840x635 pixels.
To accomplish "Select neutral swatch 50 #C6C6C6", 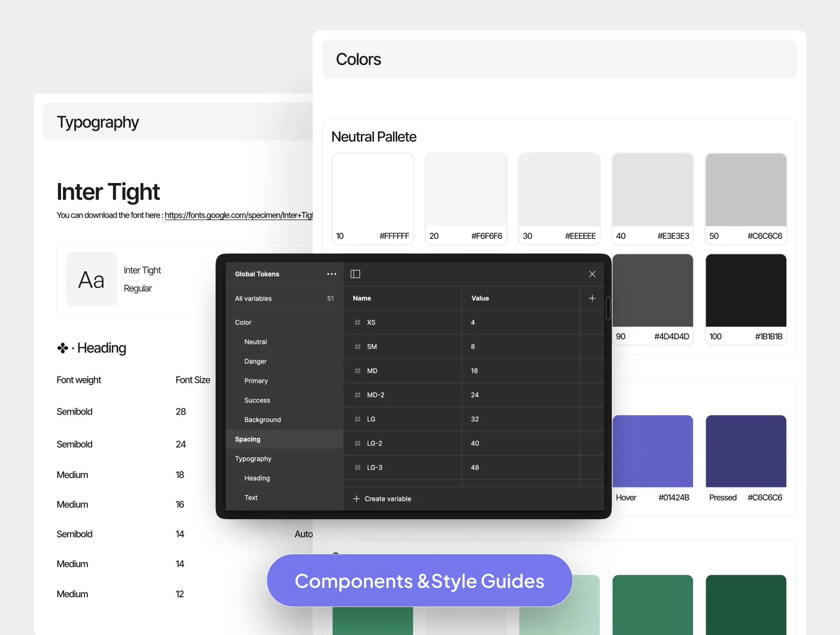I will [x=746, y=199].
